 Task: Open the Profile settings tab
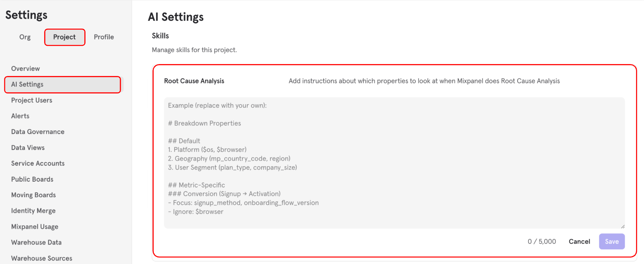pyautogui.click(x=104, y=37)
